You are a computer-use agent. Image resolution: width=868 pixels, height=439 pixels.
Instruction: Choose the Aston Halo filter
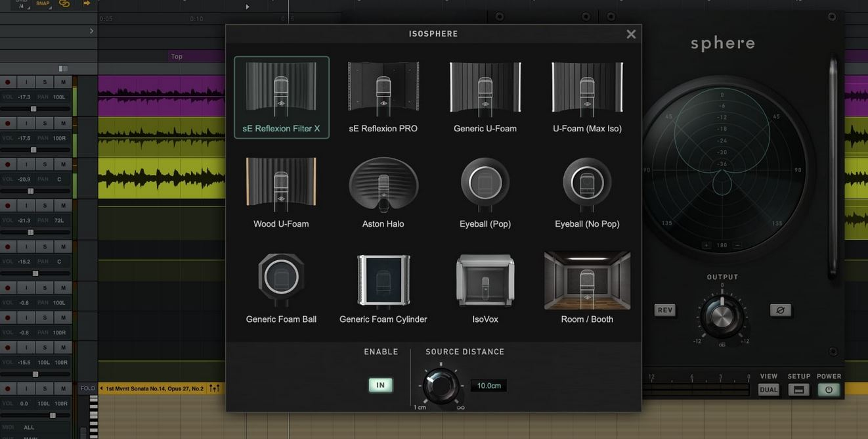coord(383,193)
